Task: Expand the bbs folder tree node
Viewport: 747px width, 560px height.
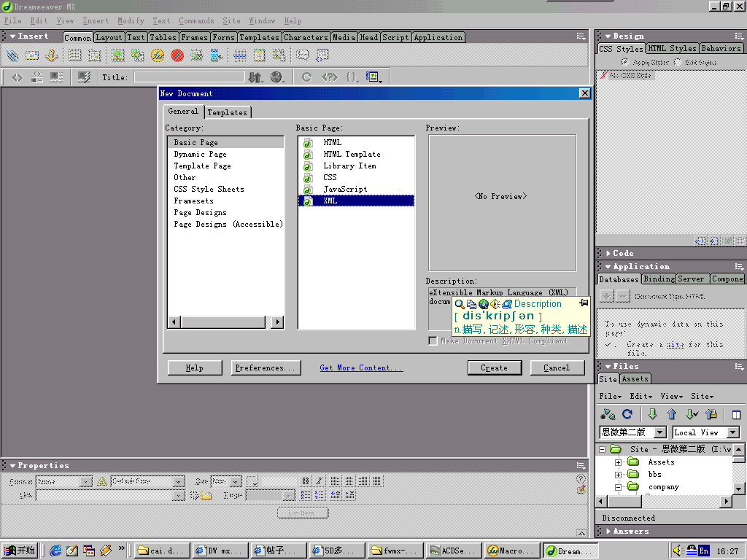Action: coord(618,475)
